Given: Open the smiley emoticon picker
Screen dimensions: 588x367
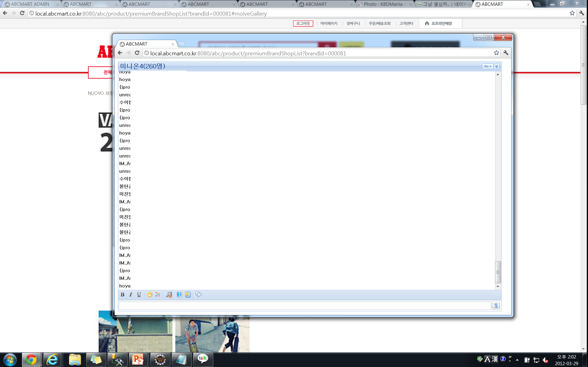Looking at the screenshot, I should pyautogui.click(x=150, y=295).
